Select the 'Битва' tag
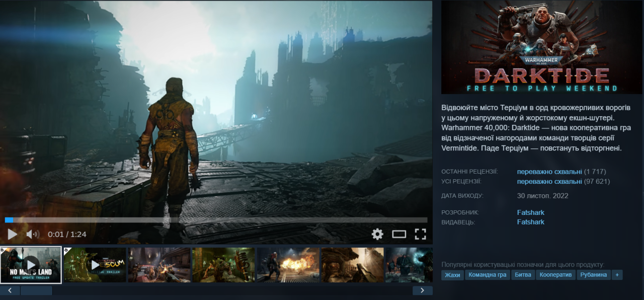The width and height of the screenshot is (644, 300). (x=523, y=275)
